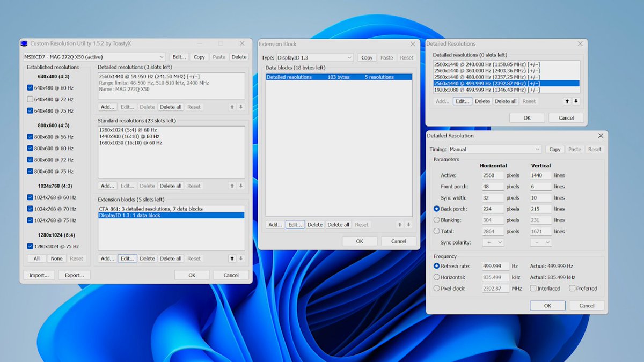
Task: Select the Total radio button
Action: (x=436, y=231)
